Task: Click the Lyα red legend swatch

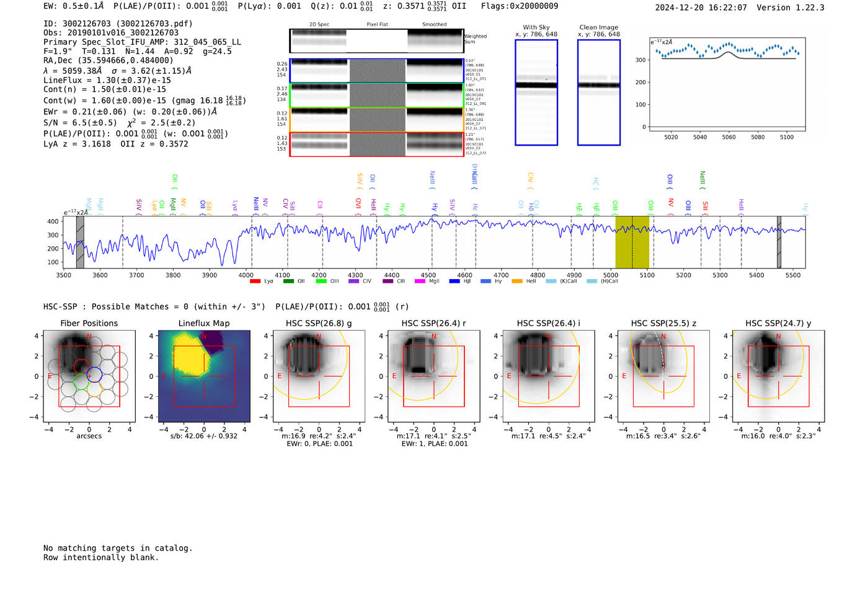Action: click(x=255, y=282)
